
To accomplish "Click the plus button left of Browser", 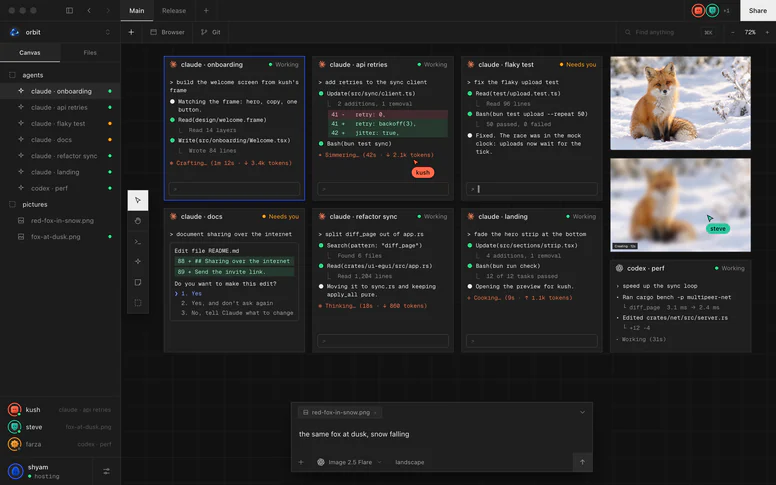I will click(x=131, y=32).
